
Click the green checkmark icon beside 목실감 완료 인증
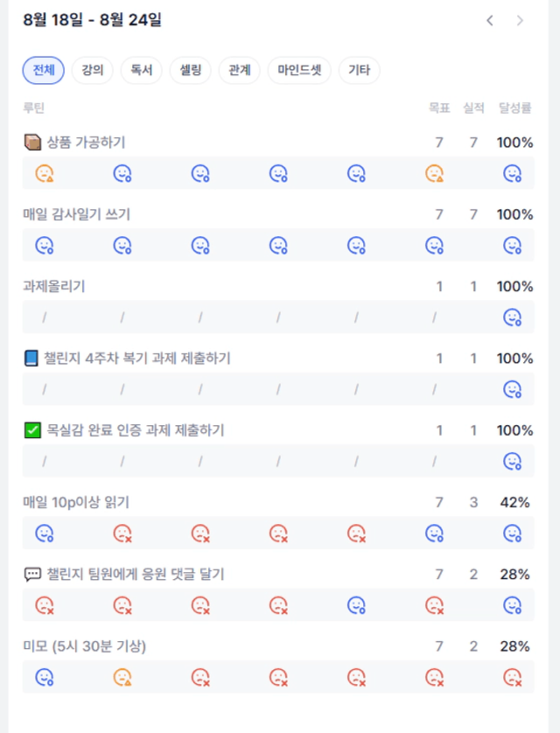pos(32,430)
